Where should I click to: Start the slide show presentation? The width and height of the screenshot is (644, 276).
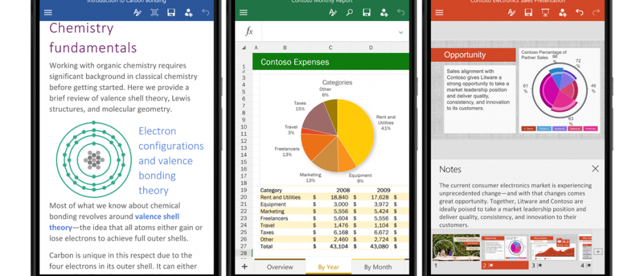click(x=545, y=12)
